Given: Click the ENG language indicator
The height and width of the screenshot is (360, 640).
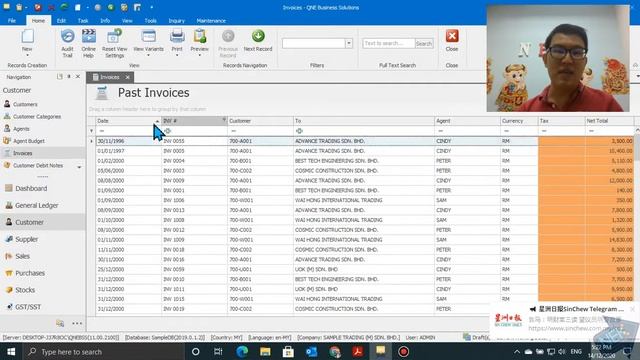Looking at the screenshot, I should [576, 351].
